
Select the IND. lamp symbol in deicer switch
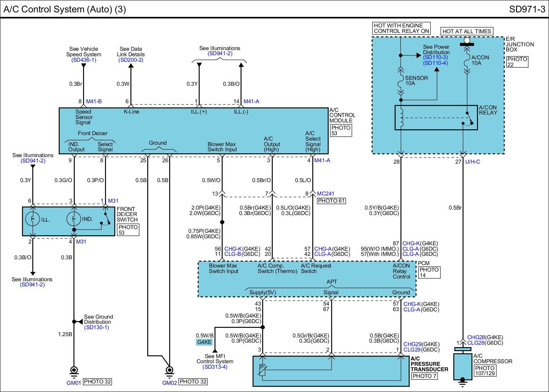74,218
